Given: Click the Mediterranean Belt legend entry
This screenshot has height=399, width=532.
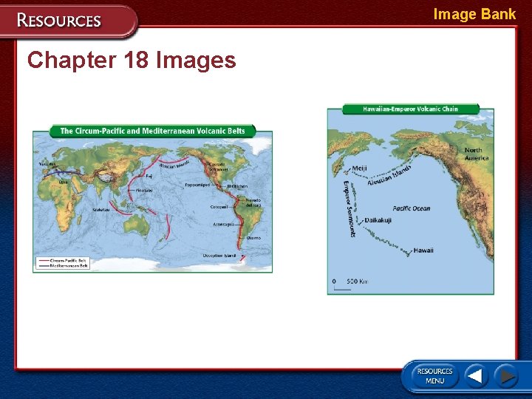Looking at the screenshot, I should coord(63,266).
